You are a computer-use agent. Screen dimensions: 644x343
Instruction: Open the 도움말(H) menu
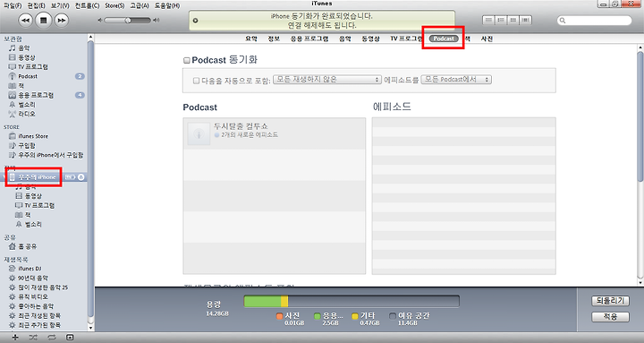click(166, 5)
